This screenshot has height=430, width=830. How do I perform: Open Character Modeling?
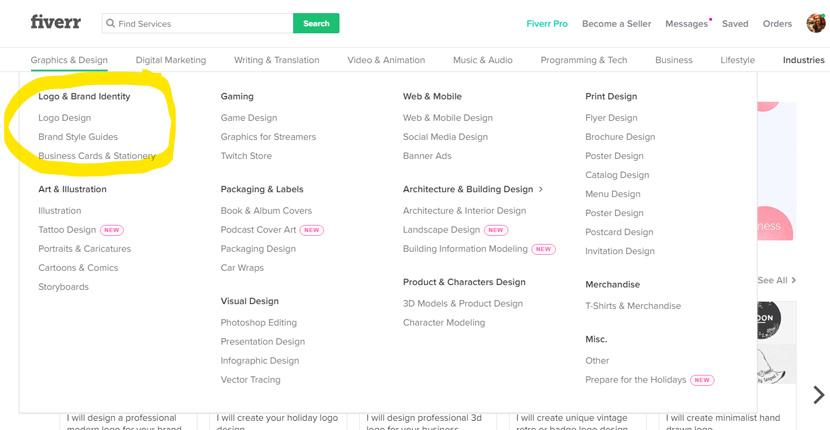point(444,322)
